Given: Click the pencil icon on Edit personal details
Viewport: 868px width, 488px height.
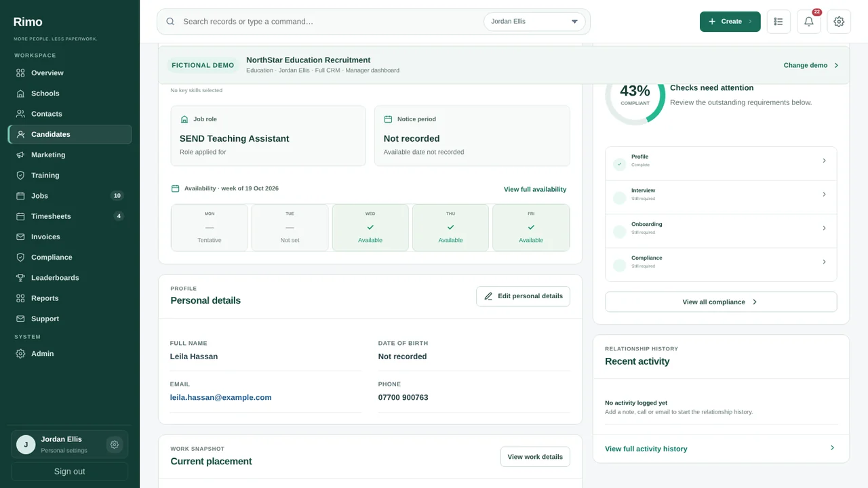Looking at the screenshot, I should (488, 296).
